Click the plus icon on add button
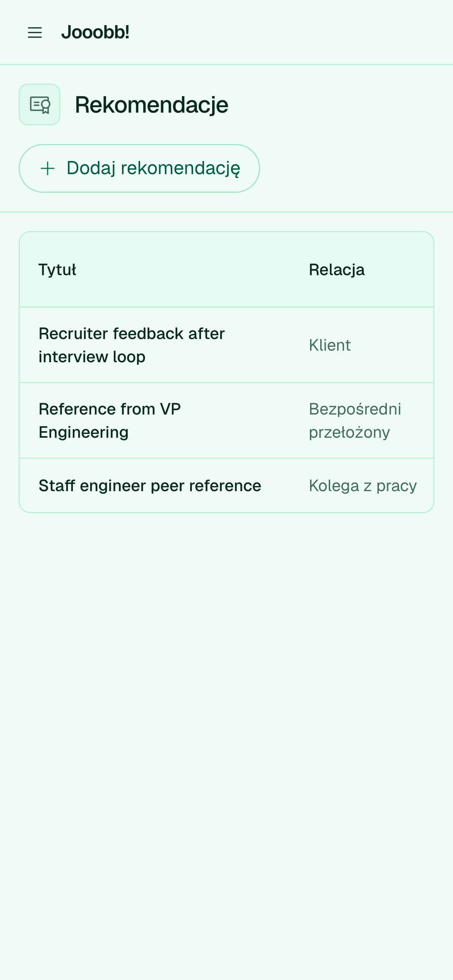This screenshot has height=980, width=453. [48, 168]
